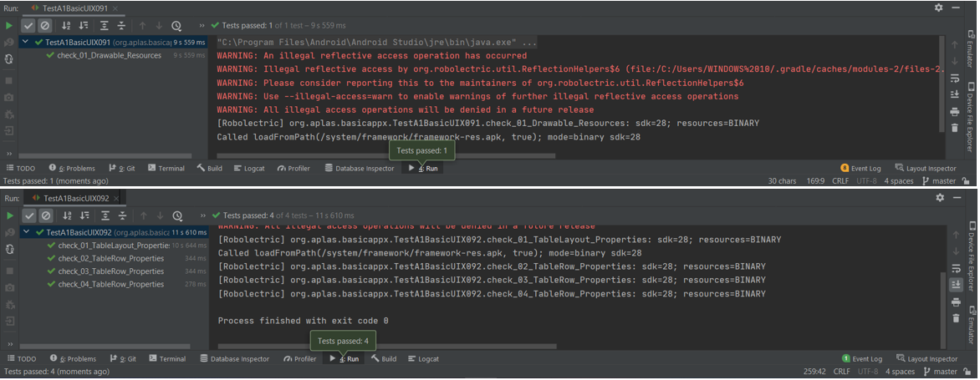Click the 'master' branch in the 169:9 status bar
980x380 pixels.
point(945,181)
